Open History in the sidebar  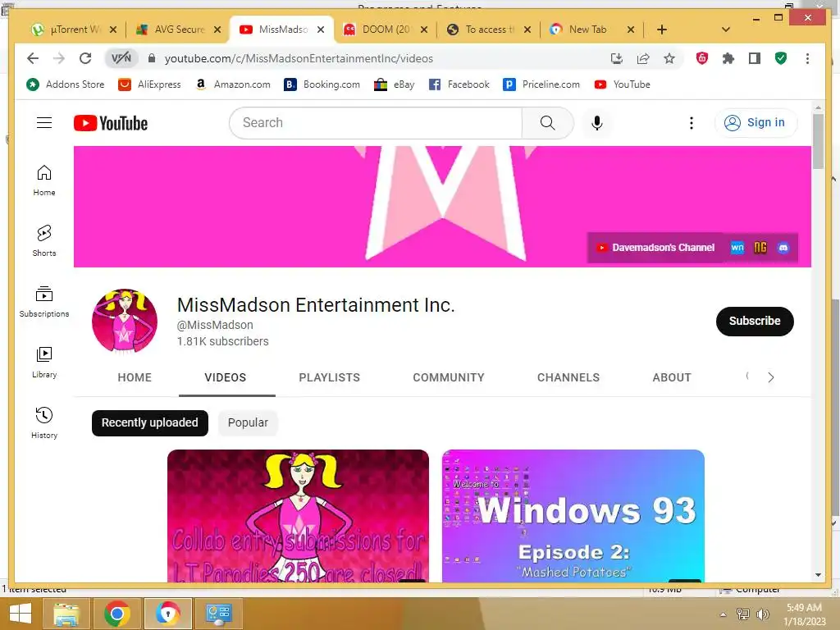[x=44, y=423]
